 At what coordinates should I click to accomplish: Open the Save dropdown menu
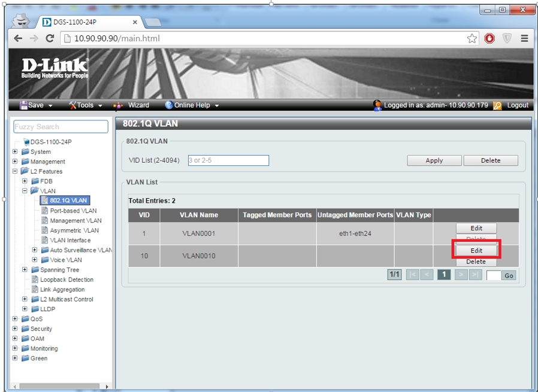point(36,105)
